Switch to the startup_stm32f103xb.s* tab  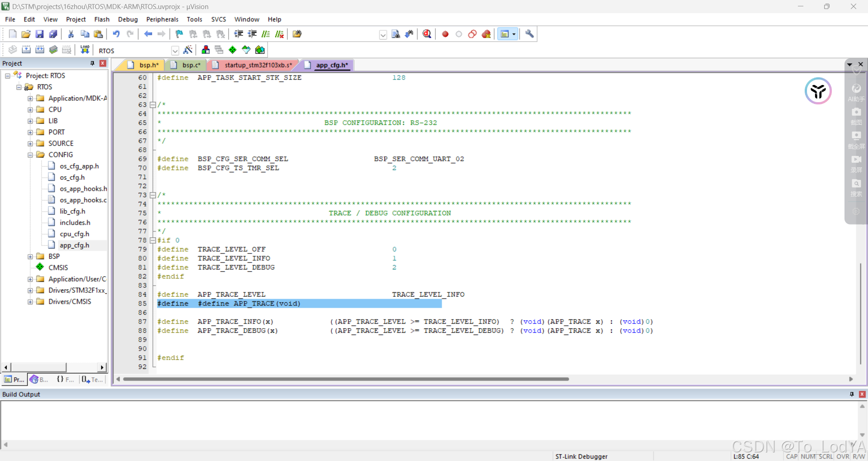(254, 65)
